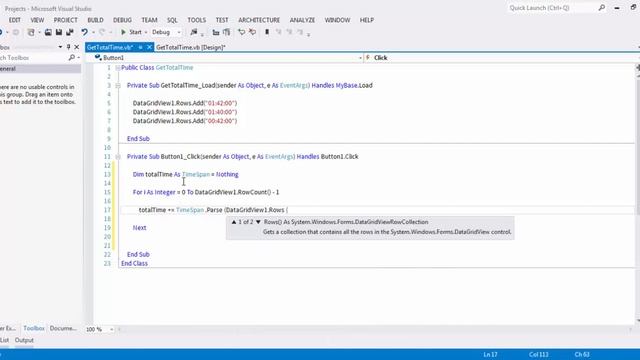Click the totalTime variable on line 17
Screen dimensions: 640x360
coord(152,210)
